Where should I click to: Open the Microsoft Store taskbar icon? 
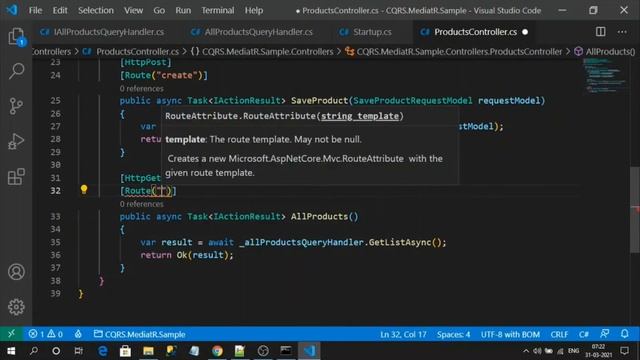(x=125, y=351)
